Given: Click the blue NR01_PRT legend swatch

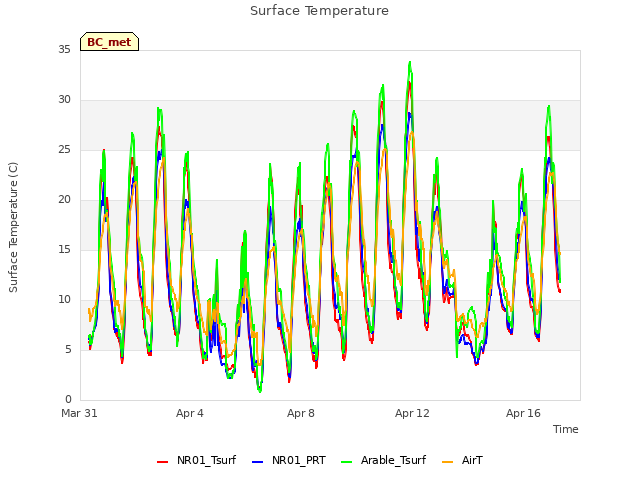Looking at the screenshot, I should [x=258, y=462].
